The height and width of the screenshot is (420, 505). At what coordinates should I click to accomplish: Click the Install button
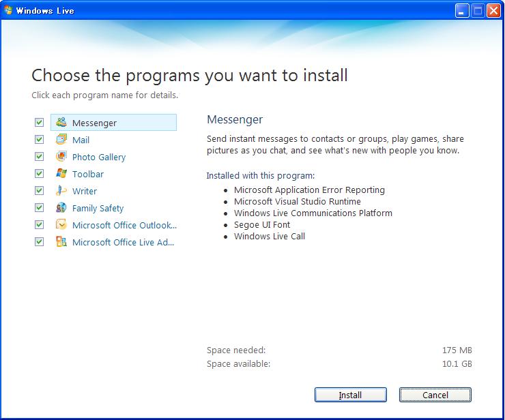[350, 395]
